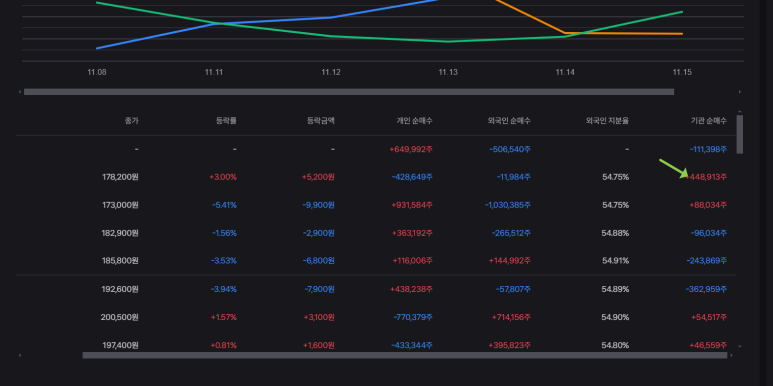Click the 외국인 지분율 column header
Image resolution: width=773 pixels, height=386 pixels.
point(607,120)
